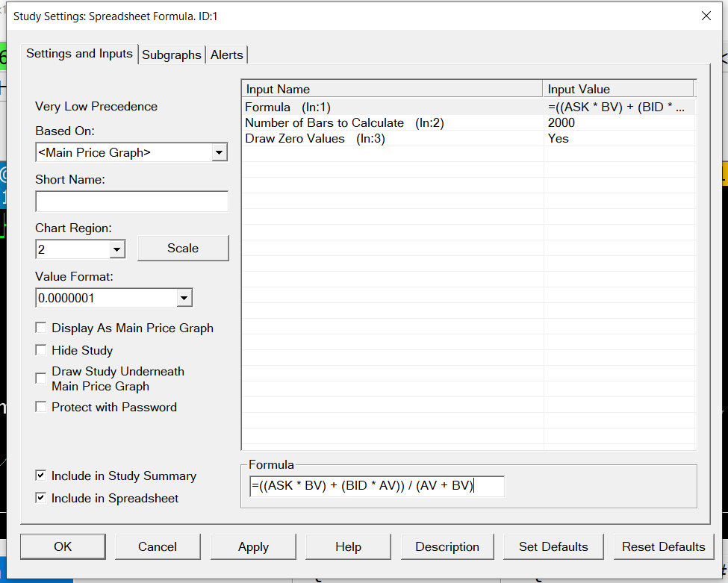Click Reset Defaults button
The width and height of the screenshot is (728, 583).
tap(663, 546)
